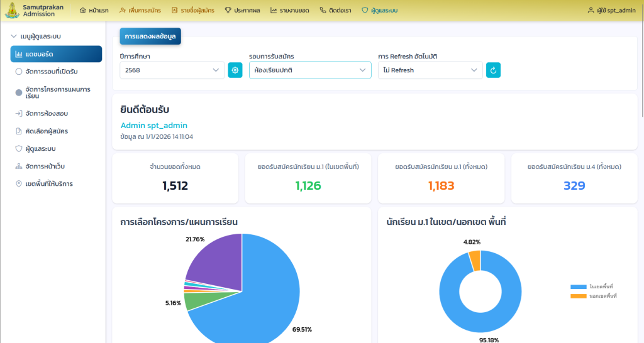Image resolution: width=644 pixels, height=343 pixels.
Task: Click the gear settings icon beside academic year
Action: (x=235, y=70)
